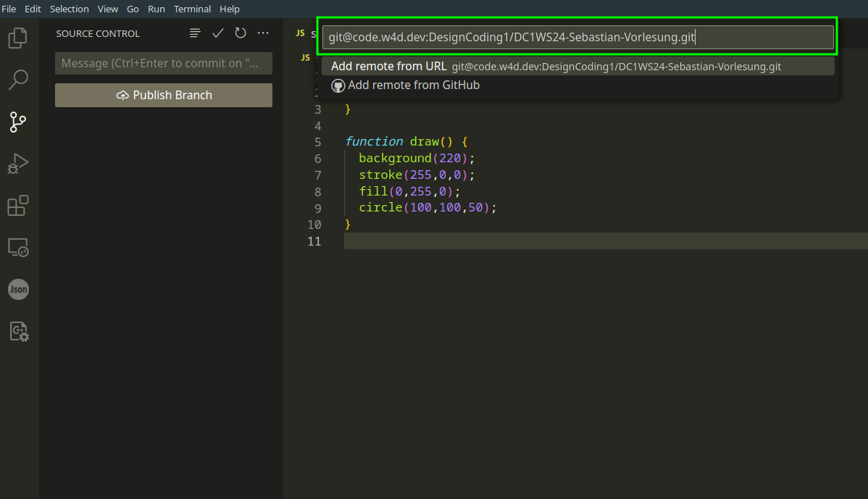Toggle view as tree/list icon in Source Control
The image size is (868, 499).
[x=195, y=33]
